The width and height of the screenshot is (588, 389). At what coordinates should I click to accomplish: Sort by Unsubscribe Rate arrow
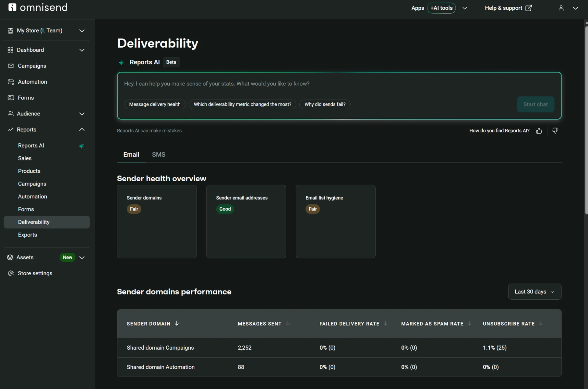tap(541, 323)
